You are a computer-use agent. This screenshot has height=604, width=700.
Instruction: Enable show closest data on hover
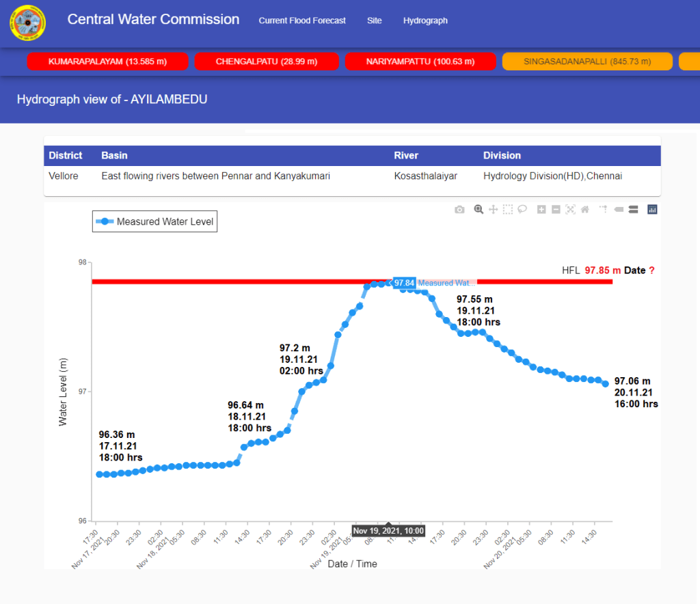tap(619, 210)
